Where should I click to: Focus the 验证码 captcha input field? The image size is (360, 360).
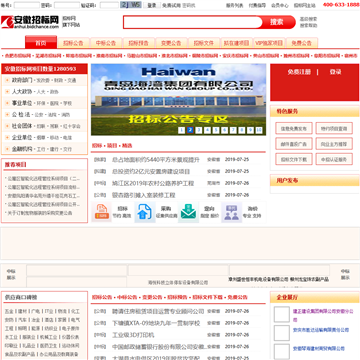point(109,5)
